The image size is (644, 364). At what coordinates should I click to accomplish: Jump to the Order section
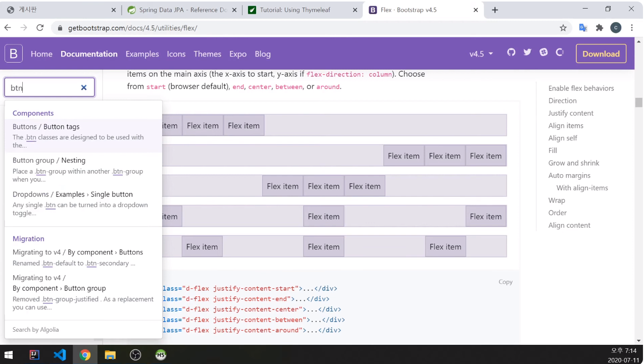[x=558, y=213]
